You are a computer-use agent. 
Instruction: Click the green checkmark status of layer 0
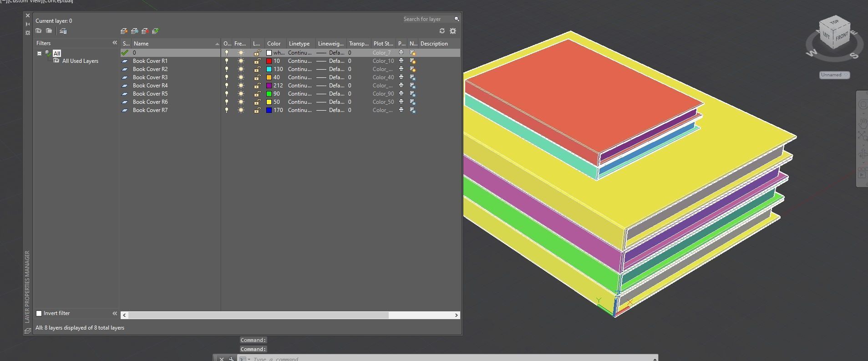click(125, 52)
